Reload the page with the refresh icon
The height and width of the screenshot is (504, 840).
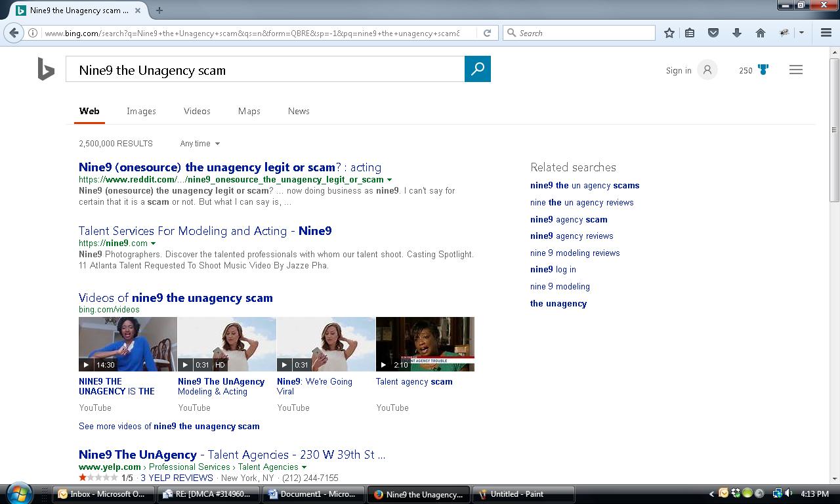[x=487, y=33]
